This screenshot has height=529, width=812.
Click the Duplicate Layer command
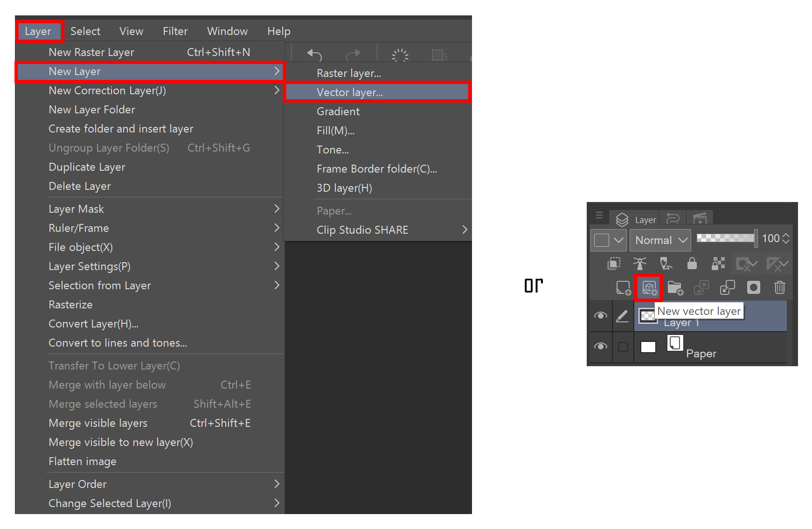point(87,167)
